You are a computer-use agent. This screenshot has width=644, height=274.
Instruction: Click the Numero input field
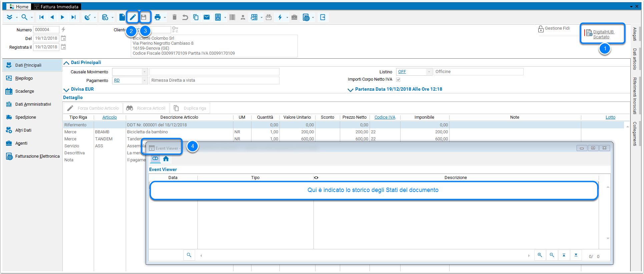tap(46, 30)
